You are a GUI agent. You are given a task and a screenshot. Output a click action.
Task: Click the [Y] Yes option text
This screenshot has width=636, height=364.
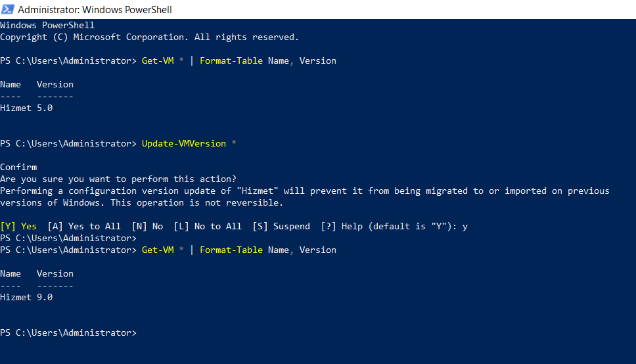[18, 226]
